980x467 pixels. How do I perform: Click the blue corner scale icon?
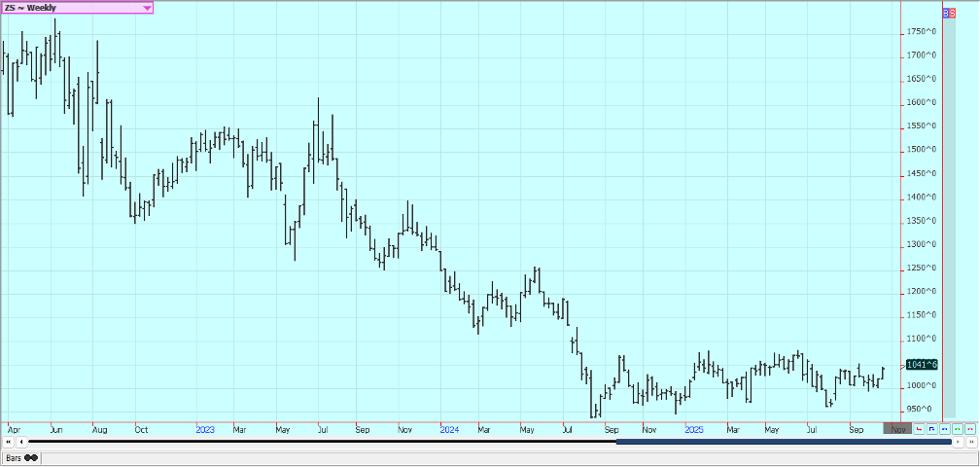[x=931, y=429]
